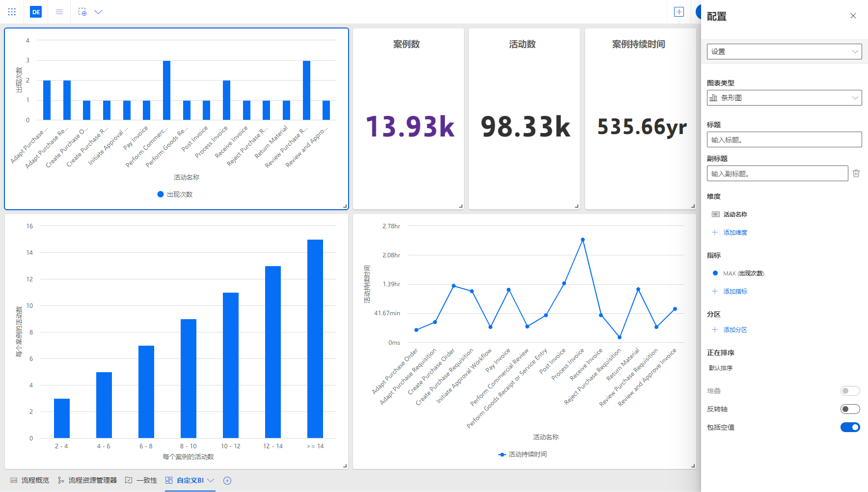
Task: Delete the subtitle with the trash icon
Action: 856,173
